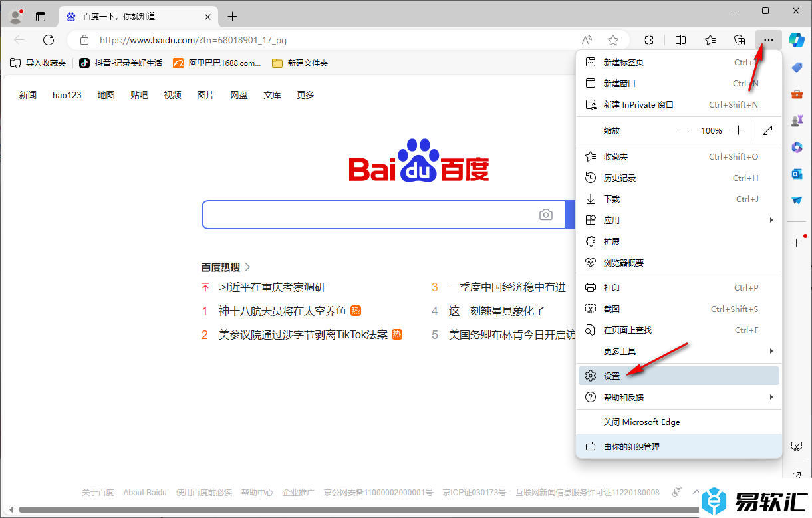The height and width of the screenshot is (518, 812).
Task: Open the 导入收藏夹 bookmark
Action: (38, 63)
